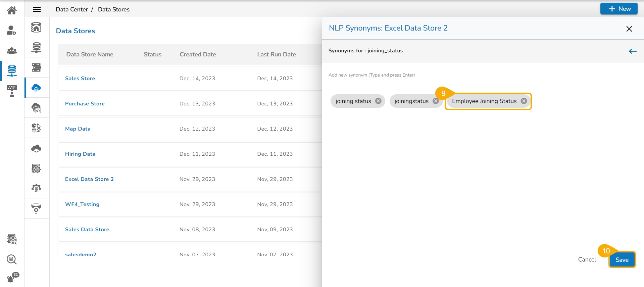This screenshot has height=287, width=644.
Task: Click the Data Stores page heading
Action: coord(76,31)
